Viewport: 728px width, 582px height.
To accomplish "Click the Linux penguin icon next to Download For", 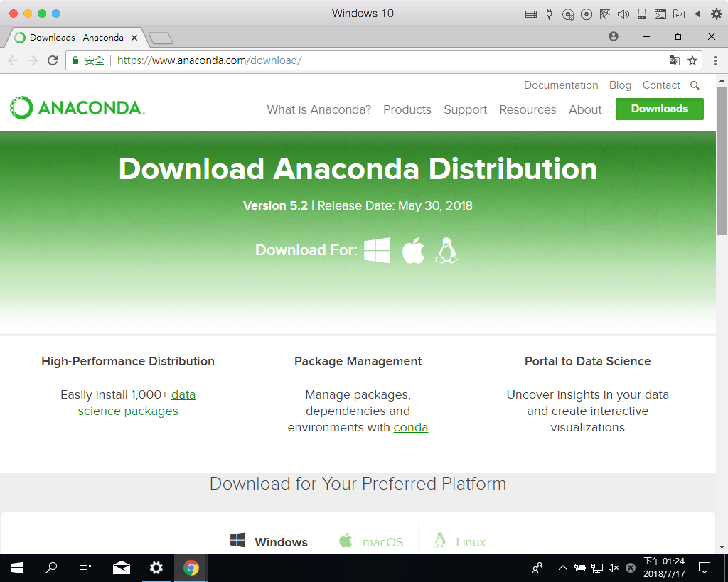I will pos(446,250).
